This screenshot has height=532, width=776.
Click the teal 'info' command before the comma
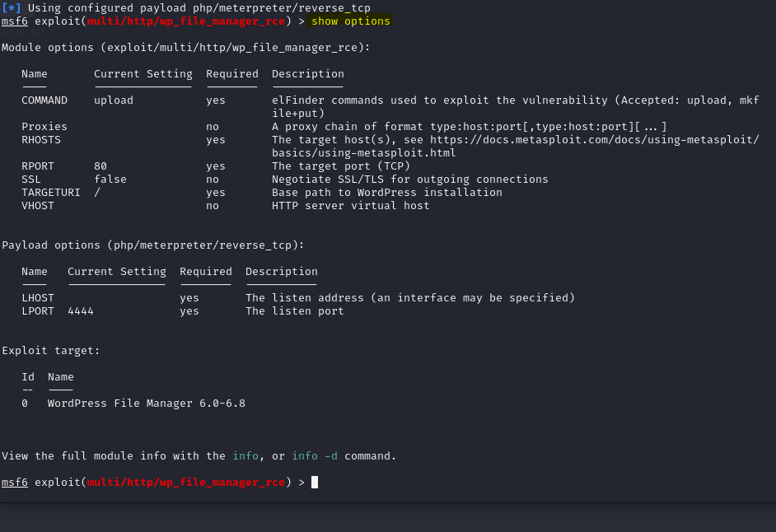pyautogui.click(x=245, y=455)
